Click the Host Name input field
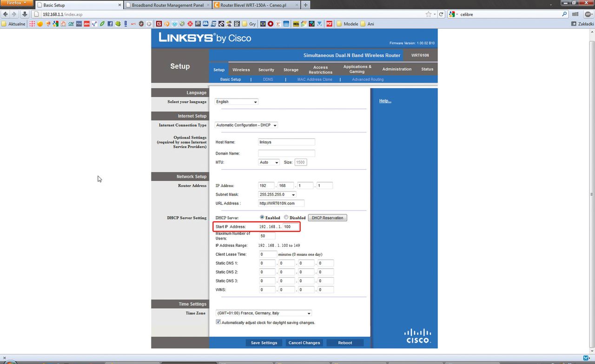Viewport: 595px width, 364px height. [x=286, y=142]
